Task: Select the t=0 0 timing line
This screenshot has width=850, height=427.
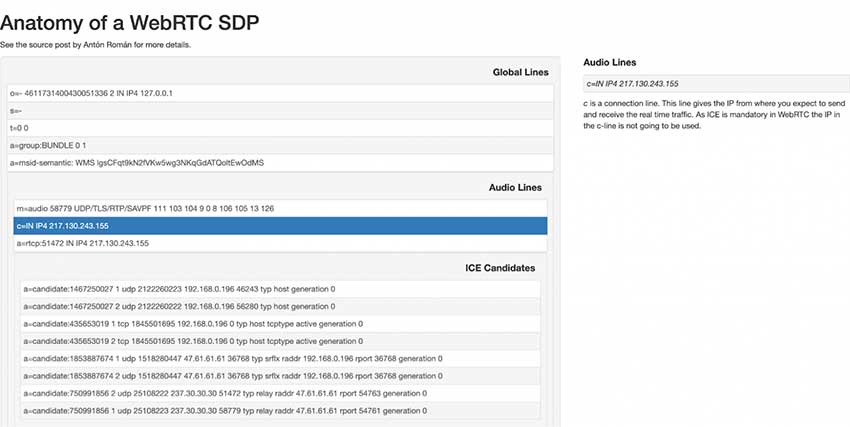Action: pos(279,128)
